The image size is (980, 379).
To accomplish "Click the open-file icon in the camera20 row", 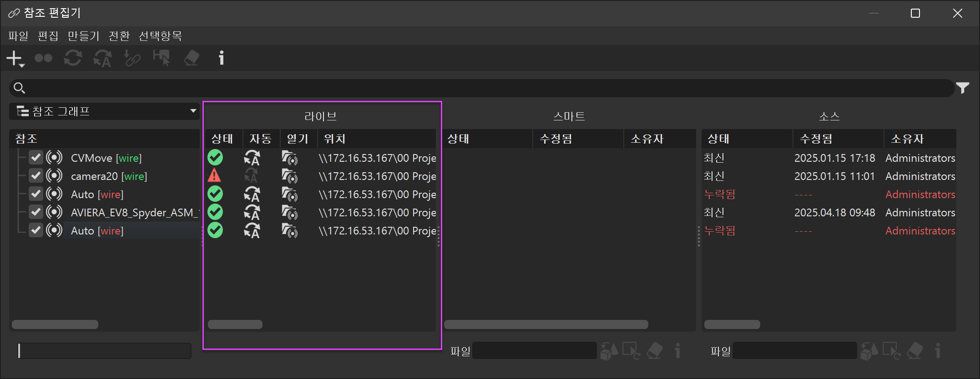I will coord(289,176).
